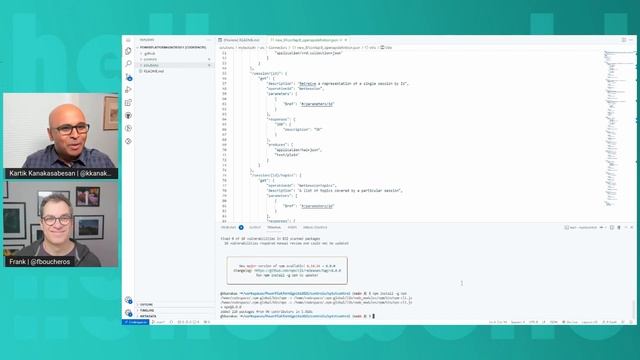Image resolution: width=640 pixels, height=360 pixels.
Task: Click the git branch name in the status bar
Action: click(x=158, y=322)
